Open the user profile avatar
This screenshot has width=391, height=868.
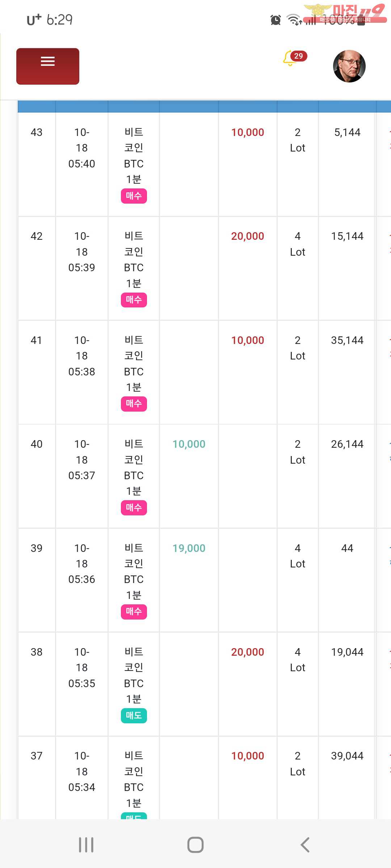click(x=349, y=66)
